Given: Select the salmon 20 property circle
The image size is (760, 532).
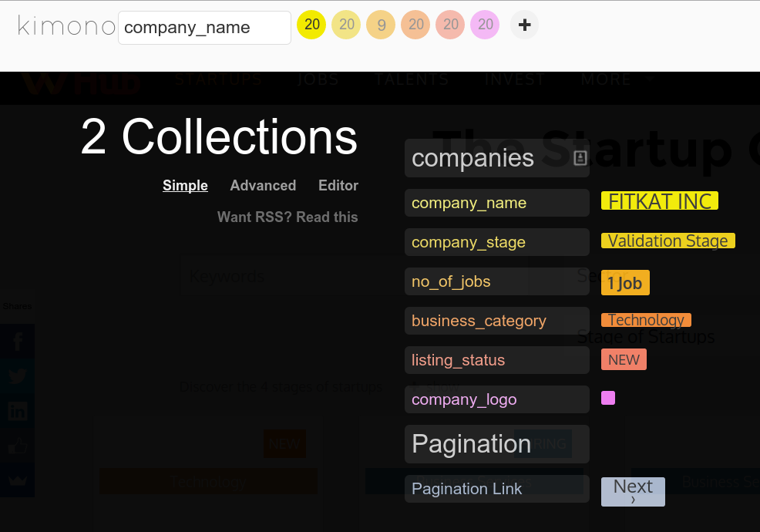Looking at the screenshot, I should click(450, 25).
